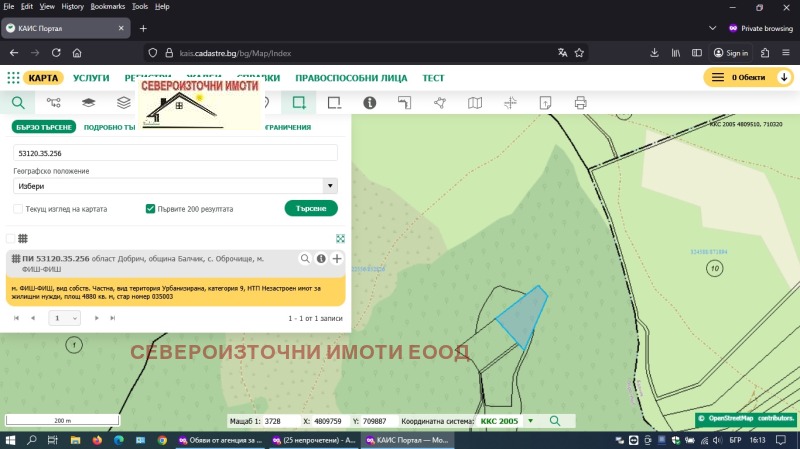Open Firefox History menu
The height and width of the screenshot is (449, 800).
pyautogui.click(x=72, y=6)
